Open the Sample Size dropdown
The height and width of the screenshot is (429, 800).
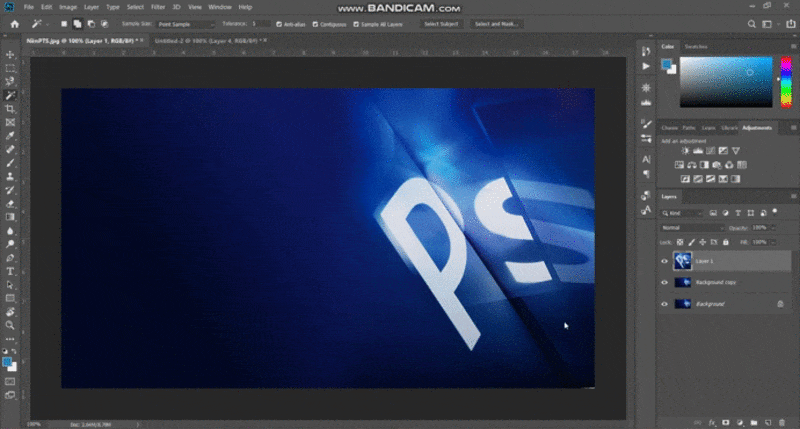tap(186, 24)
